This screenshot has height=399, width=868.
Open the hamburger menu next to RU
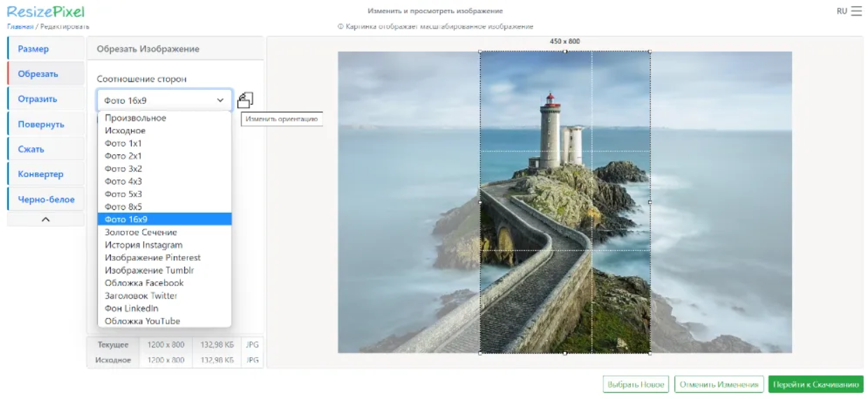856,11
